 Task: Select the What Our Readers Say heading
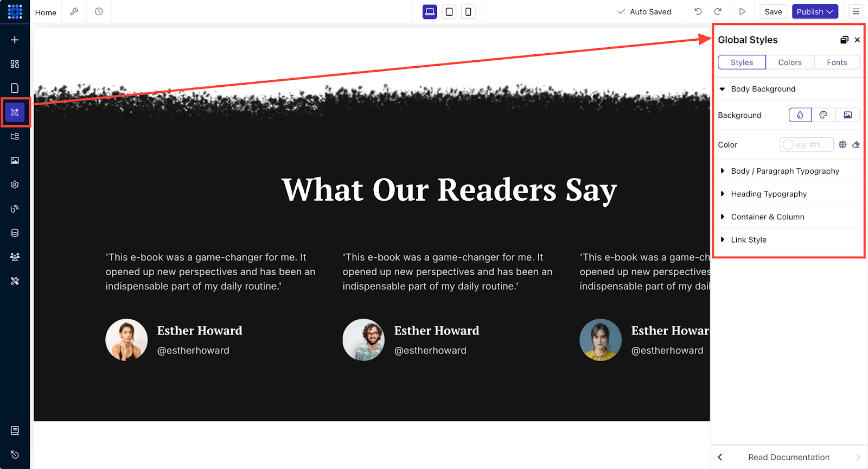click(449, 190)
